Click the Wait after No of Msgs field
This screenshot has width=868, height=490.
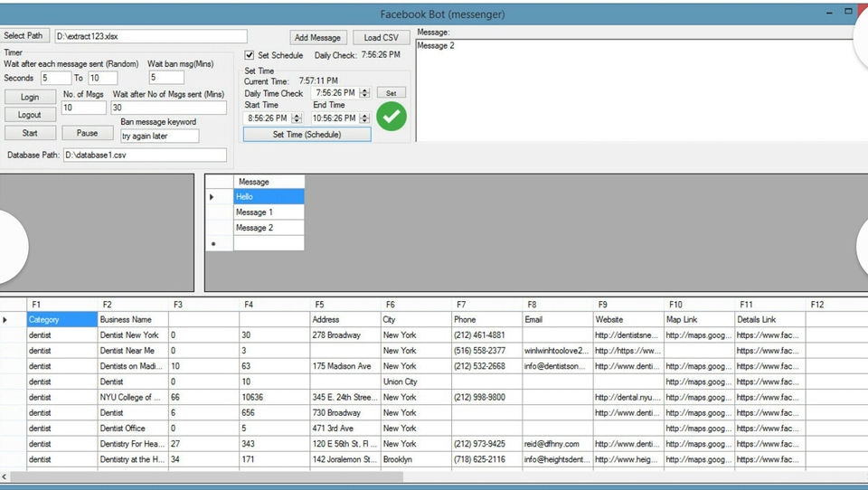(169, 108)
